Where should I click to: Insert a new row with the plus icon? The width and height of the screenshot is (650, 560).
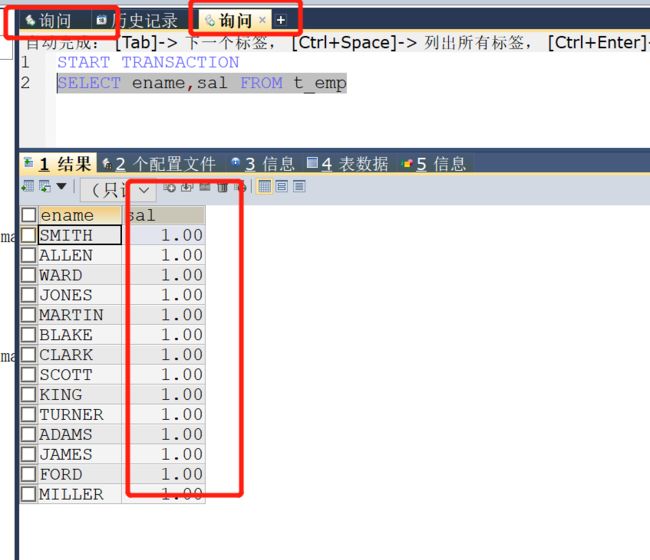tap(169, 187)
